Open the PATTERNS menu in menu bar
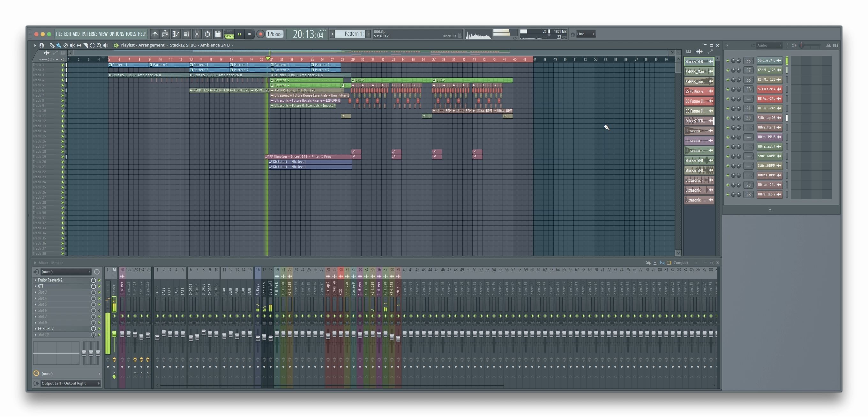Viewport: 868px width, 418px height. click(x=89, y=34)
